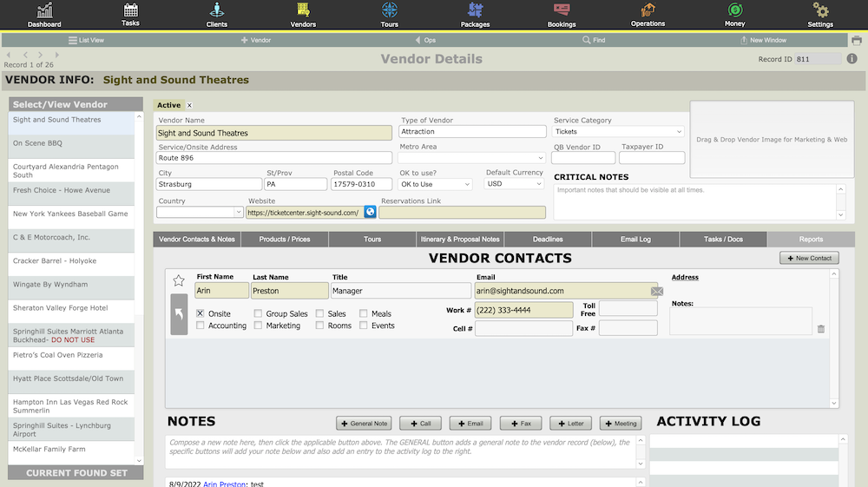Screen dimensions: 868x487
Task: Open the Bookings module
Action: (562, 15)
